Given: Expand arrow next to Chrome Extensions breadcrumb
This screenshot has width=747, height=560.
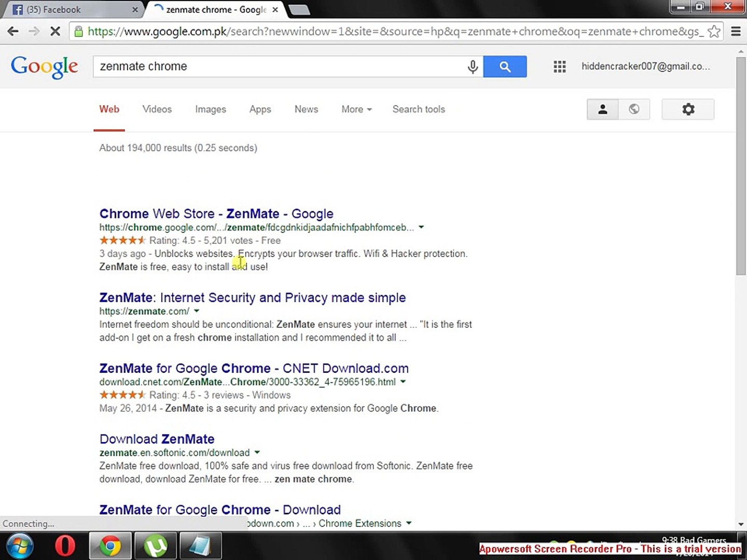Looking at the screenshot, I should coord(409,523).
